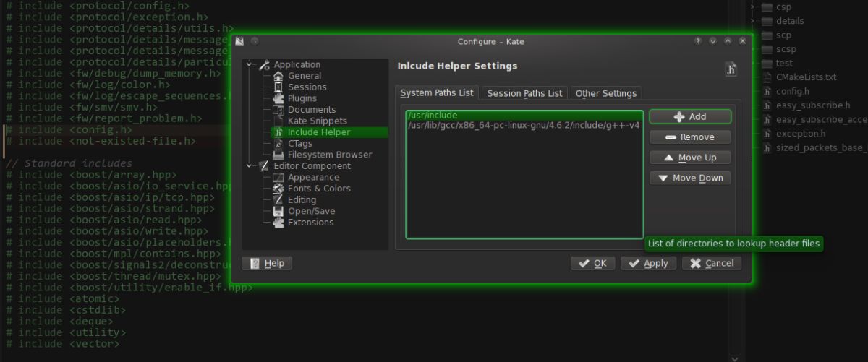Click the include <protocol/exception.h> line

point(107,17)
